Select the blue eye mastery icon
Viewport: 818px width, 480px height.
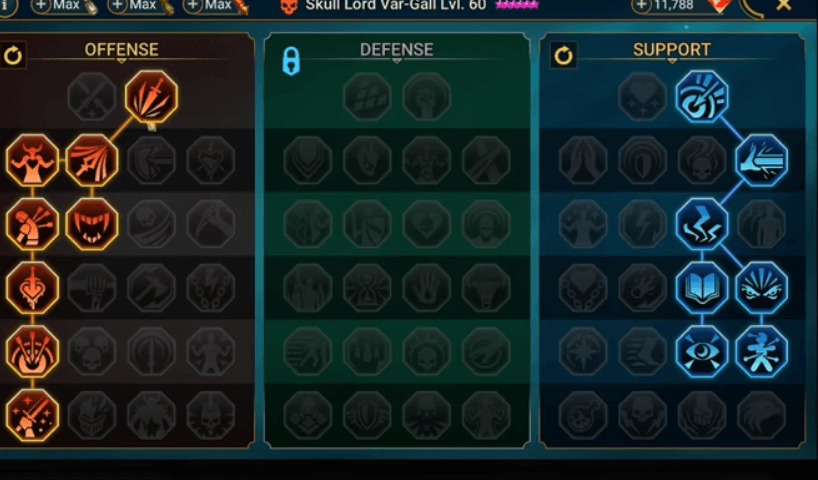tap(702, 352)
